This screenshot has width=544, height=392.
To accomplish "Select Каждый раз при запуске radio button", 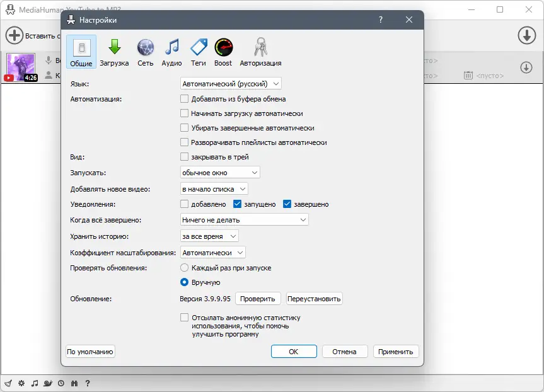I will [184, 267].
